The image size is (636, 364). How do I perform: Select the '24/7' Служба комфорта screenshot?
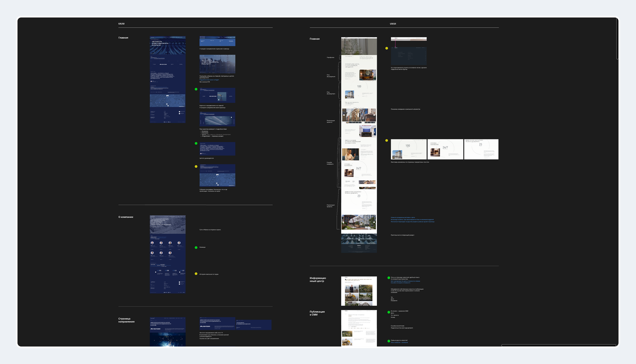(445, 149)
